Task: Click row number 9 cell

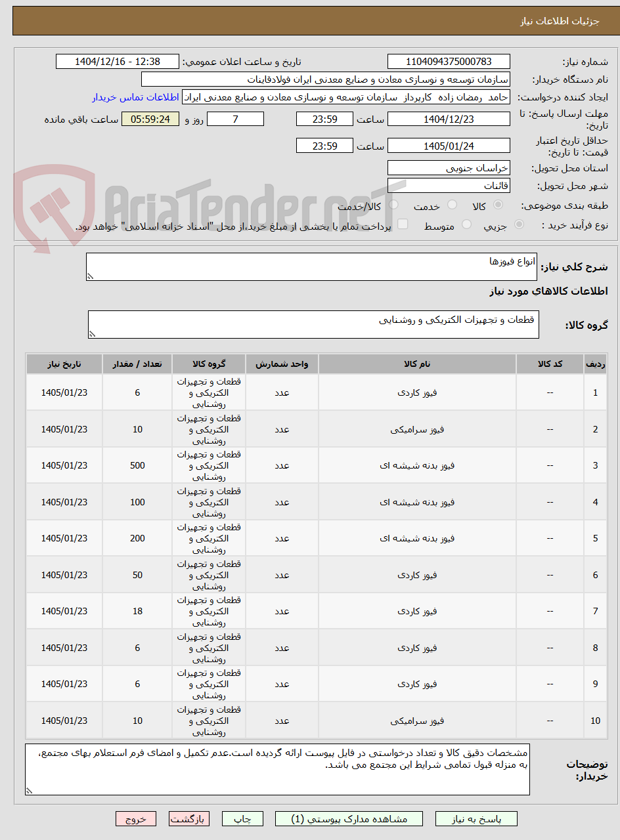Action: coord(595,684)
